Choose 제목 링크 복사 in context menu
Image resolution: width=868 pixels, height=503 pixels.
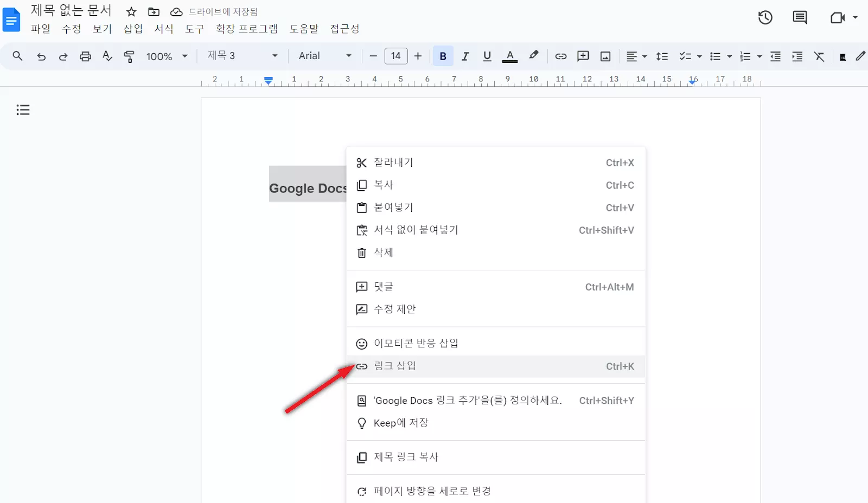coord(496,457)
